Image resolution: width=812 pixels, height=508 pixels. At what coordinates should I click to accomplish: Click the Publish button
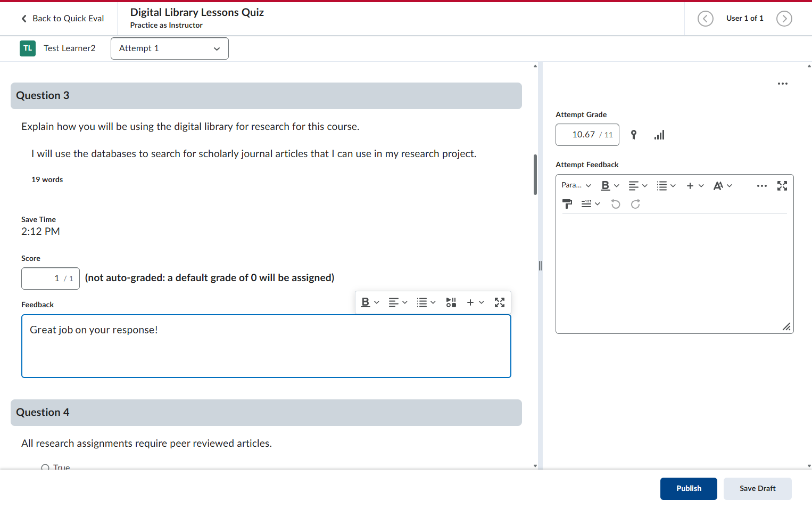click(689, 489)
